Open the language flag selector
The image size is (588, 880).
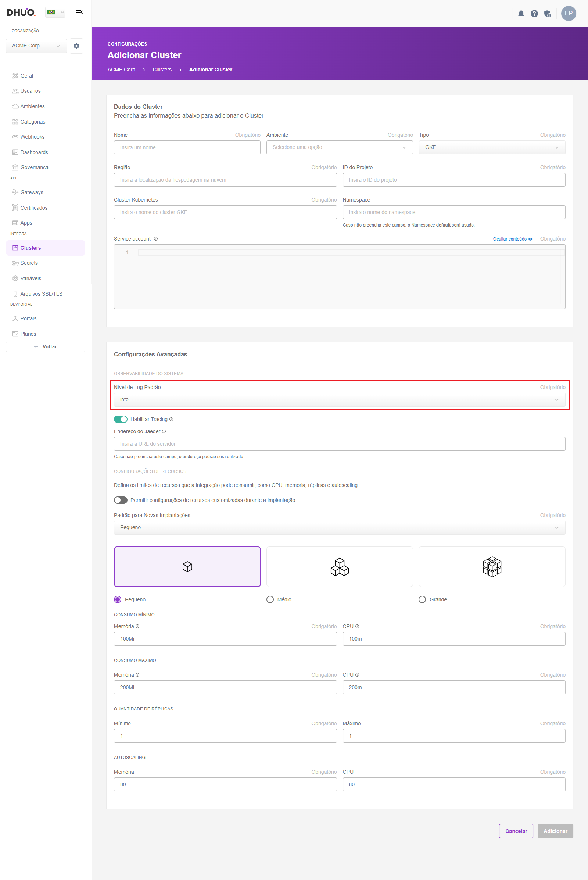click(55, 13)
